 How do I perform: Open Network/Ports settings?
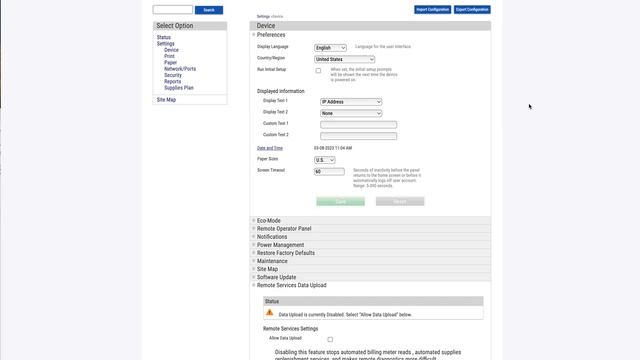(x=180, y=69)
